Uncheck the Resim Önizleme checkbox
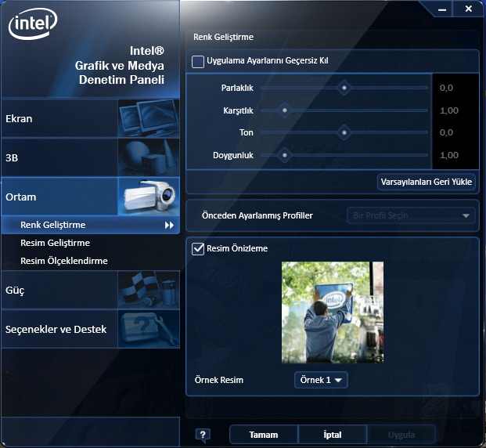 198,248
